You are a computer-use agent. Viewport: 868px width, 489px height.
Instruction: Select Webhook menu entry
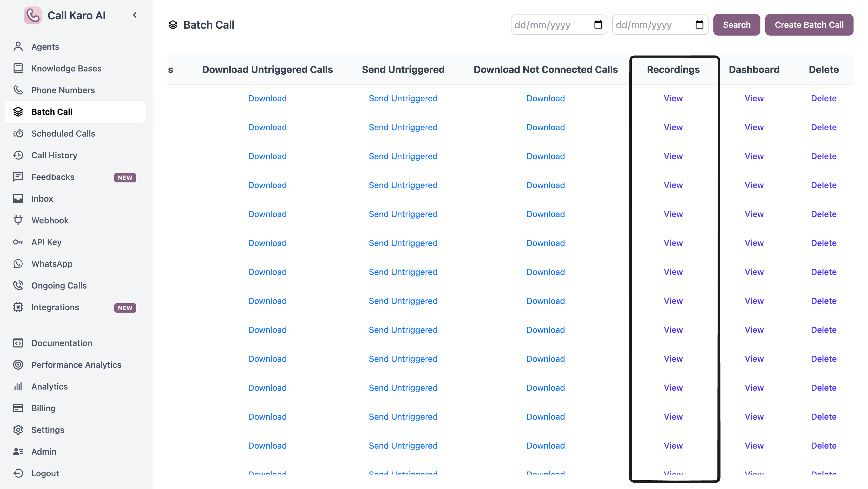pos(75,220)
